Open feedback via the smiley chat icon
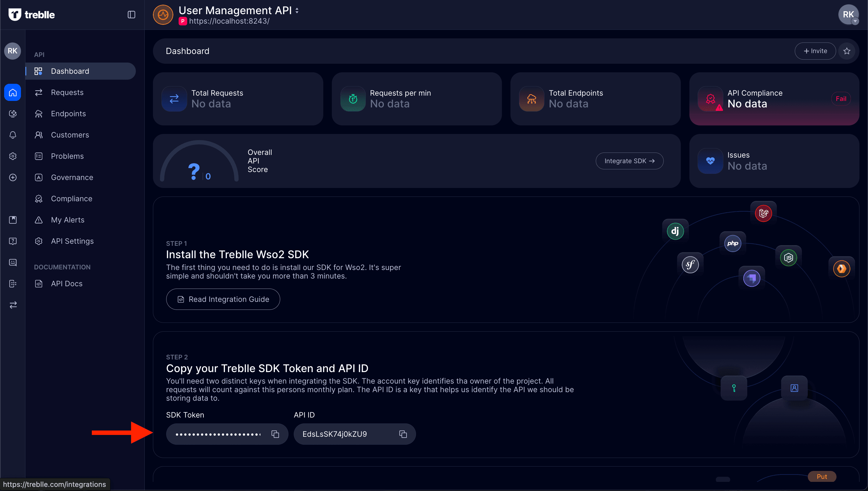This screenshot has width=868, height=491. point(12,262)
